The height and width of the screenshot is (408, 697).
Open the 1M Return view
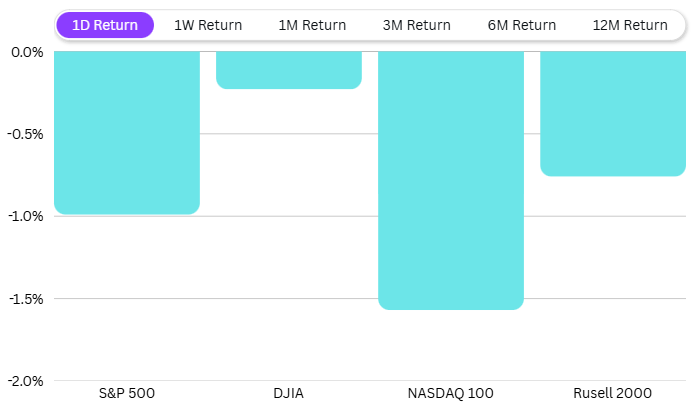tap(312, 25)
